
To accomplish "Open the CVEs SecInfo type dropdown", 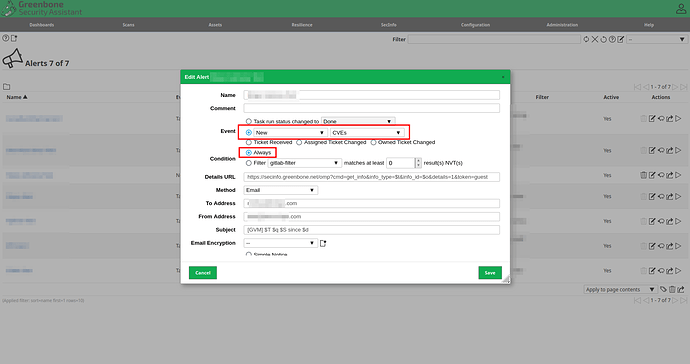I will 367,132.
